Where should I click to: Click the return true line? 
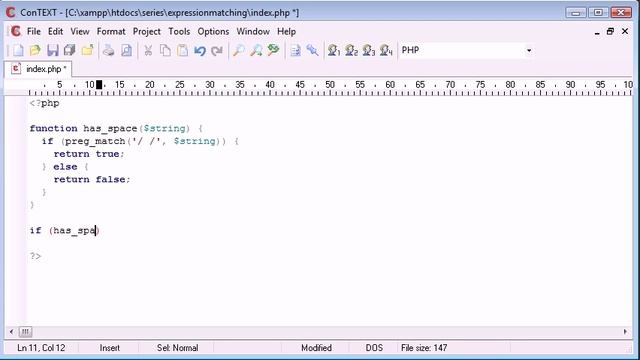point(89,154)
